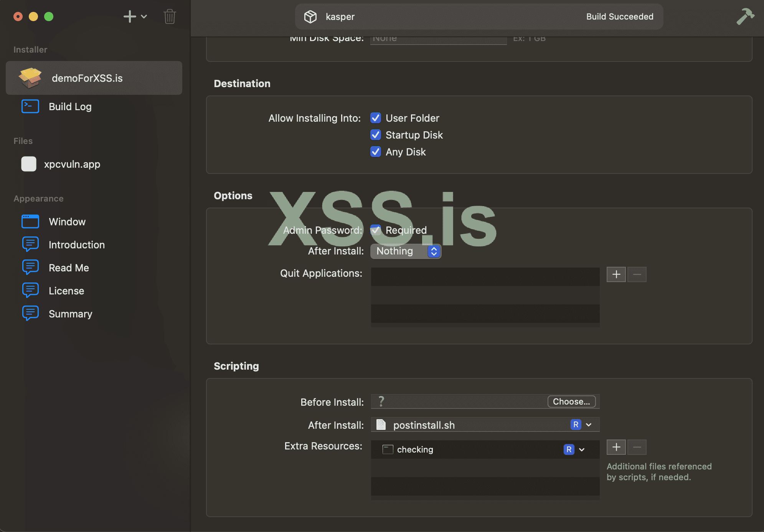
Task: Expand the checking resource path chevron
Action: 582,449
